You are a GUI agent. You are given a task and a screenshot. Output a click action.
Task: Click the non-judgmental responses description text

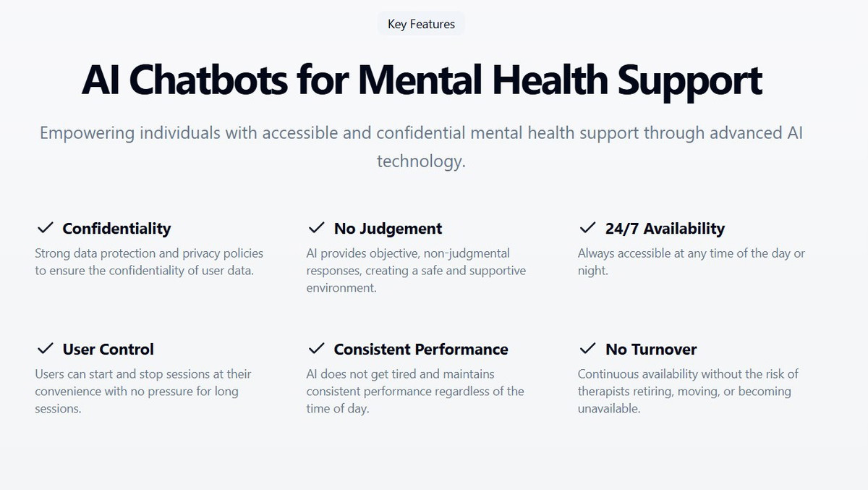(416, 271)
